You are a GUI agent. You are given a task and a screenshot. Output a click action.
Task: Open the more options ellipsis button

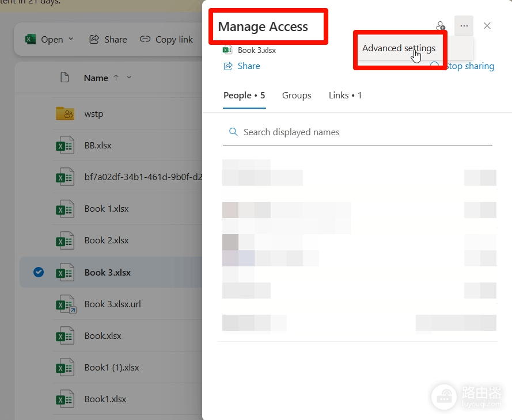click(464, 26)
